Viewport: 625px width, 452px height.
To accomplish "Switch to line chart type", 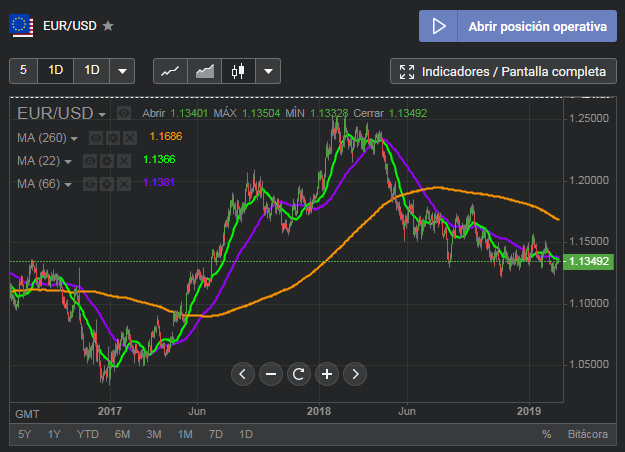I will click(170, 71).
